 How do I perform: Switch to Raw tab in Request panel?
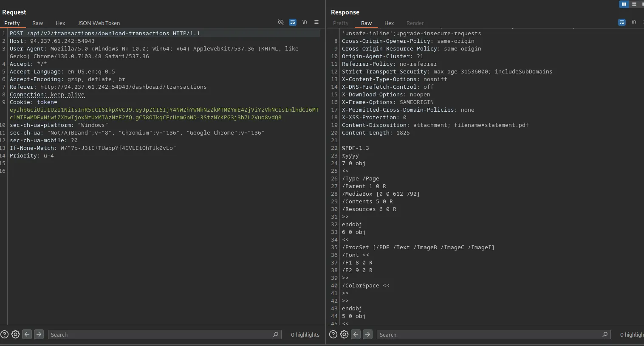37,23
